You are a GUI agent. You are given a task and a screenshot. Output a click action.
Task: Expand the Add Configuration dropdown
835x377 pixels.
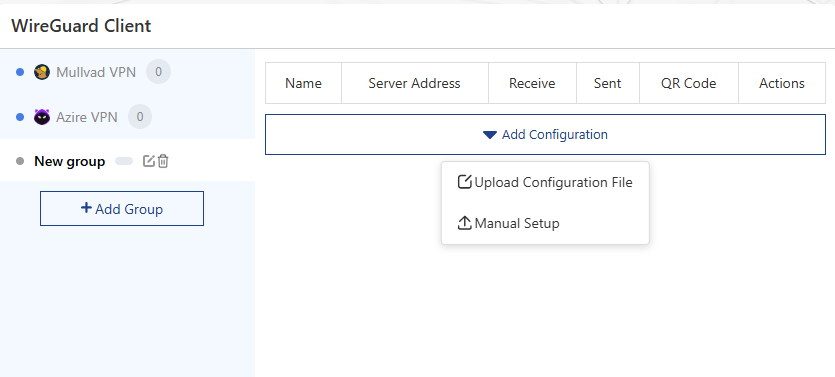pyautogui.click(x=545, y=135)
